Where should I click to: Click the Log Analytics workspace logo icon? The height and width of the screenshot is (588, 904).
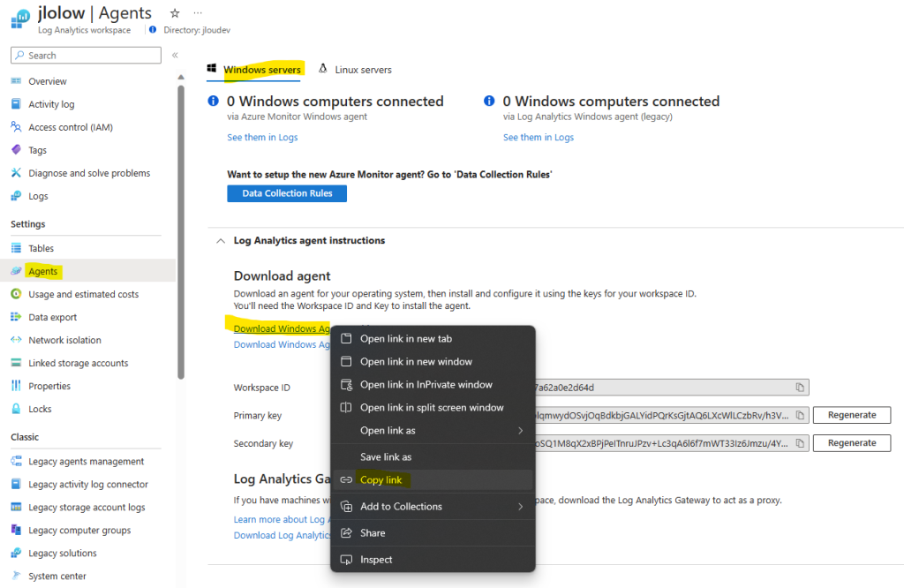[x=20, y=19]
